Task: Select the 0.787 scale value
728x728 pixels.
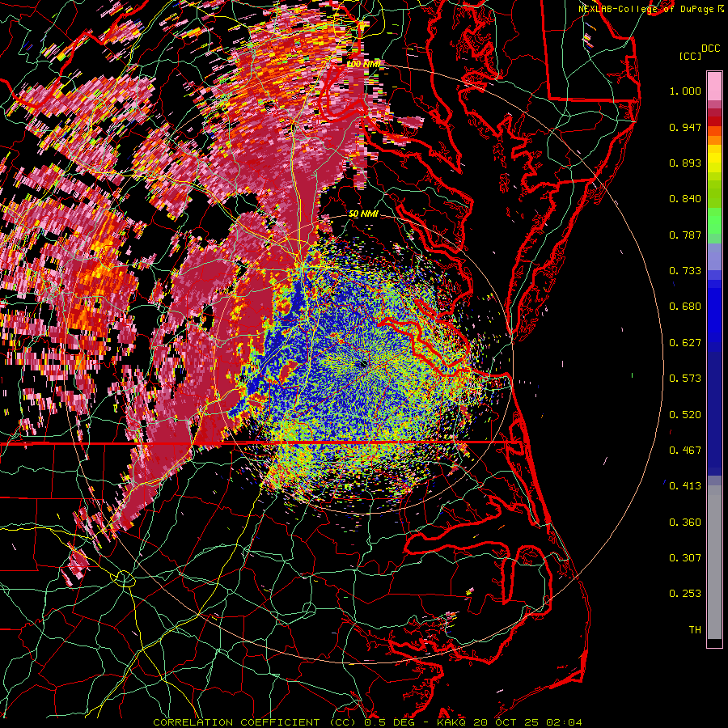Action: click(685, 235)
